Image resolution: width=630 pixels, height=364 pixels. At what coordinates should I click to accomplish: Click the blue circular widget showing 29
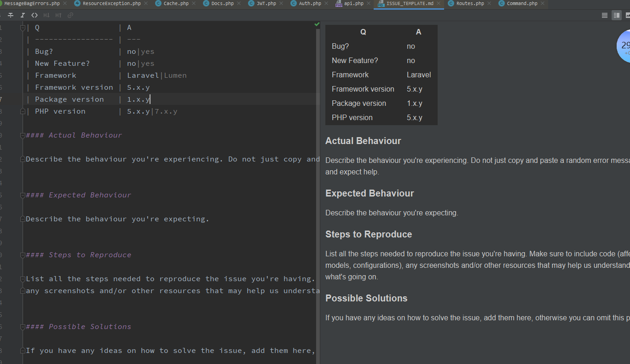624,46
